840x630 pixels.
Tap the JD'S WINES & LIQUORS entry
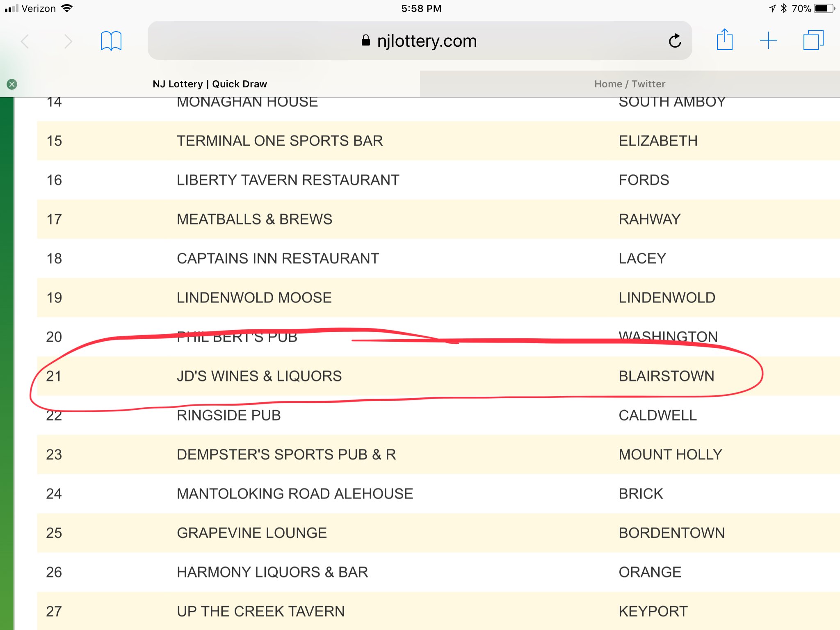(x=259, y=376)
